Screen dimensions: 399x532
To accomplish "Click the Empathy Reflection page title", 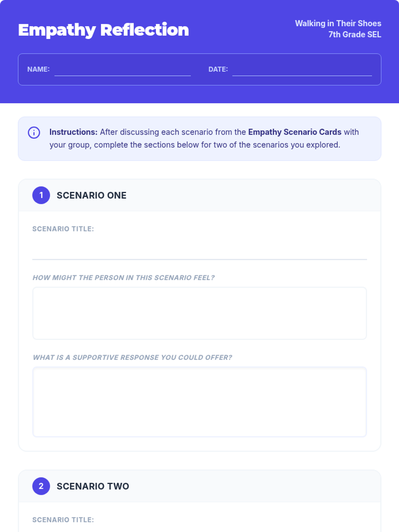I will pos(103,30).
